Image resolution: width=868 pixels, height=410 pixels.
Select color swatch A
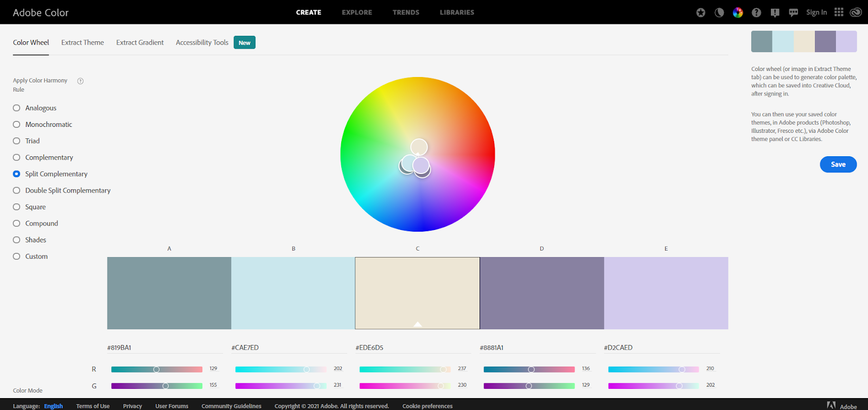click(x=169, y=293)
